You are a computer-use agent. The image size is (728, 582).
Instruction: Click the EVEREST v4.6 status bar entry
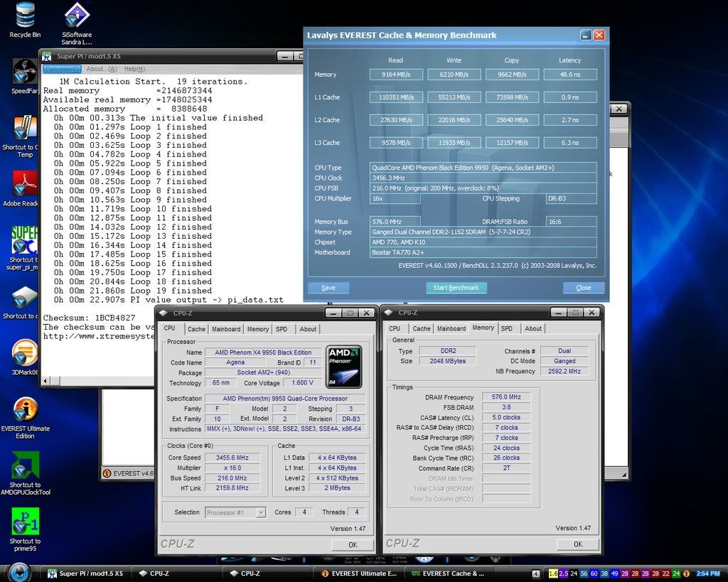click(129, 473)
